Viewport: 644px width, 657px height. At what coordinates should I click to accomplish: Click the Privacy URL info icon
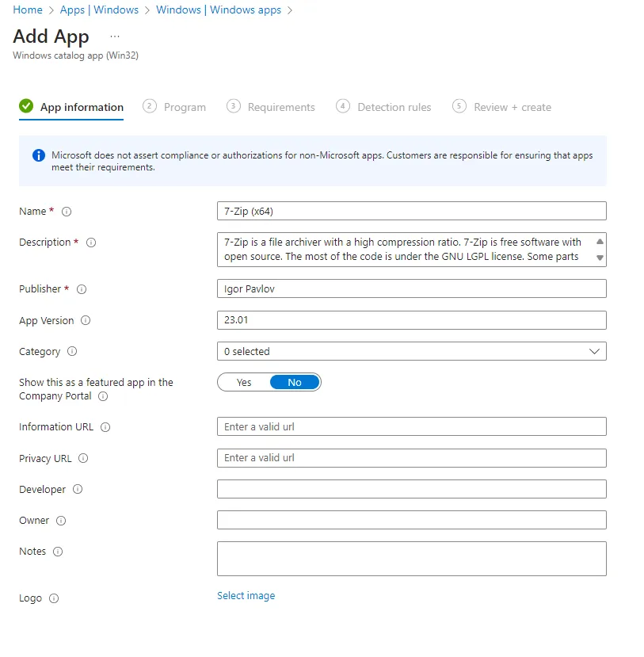coord(84,458)
